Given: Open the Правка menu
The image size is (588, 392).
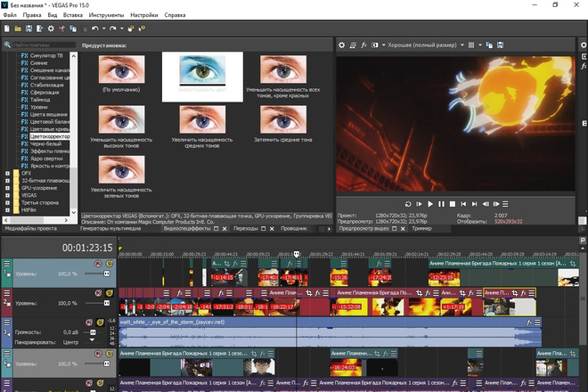Looking at the screenshot, I should click(32, 15).
